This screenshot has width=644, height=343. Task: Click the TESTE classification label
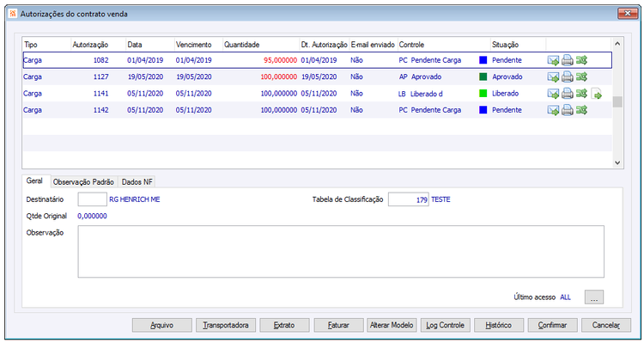(x=440, y=199)
